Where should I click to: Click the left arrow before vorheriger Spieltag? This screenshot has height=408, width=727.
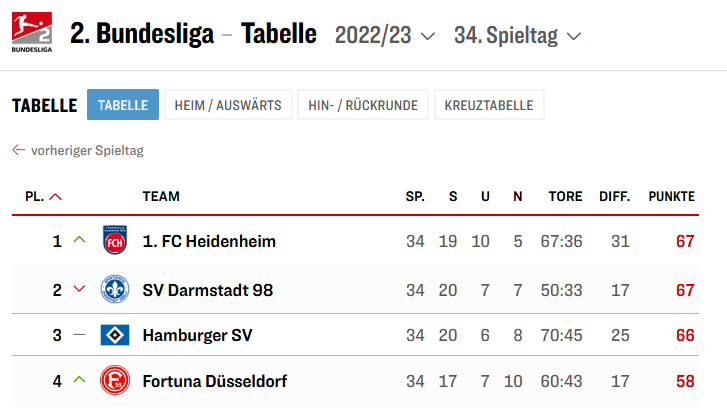(18, 150)
